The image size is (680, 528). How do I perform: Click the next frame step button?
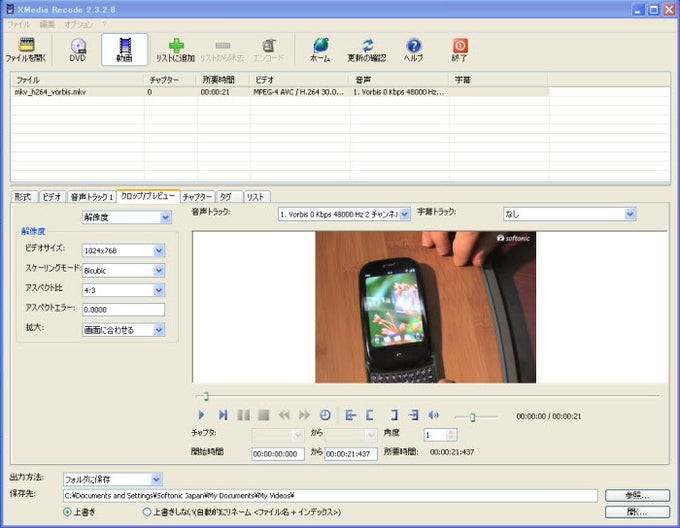(x=222, y=415)
